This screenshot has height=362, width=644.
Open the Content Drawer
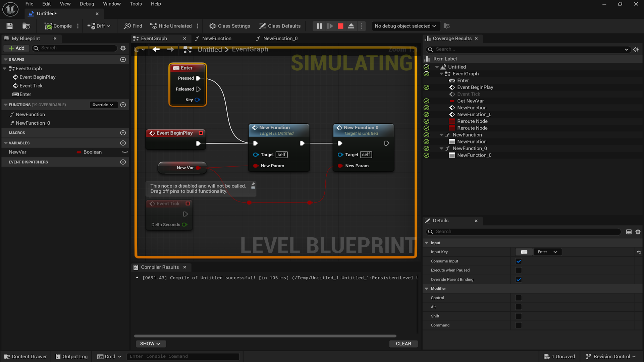(25, 356)
